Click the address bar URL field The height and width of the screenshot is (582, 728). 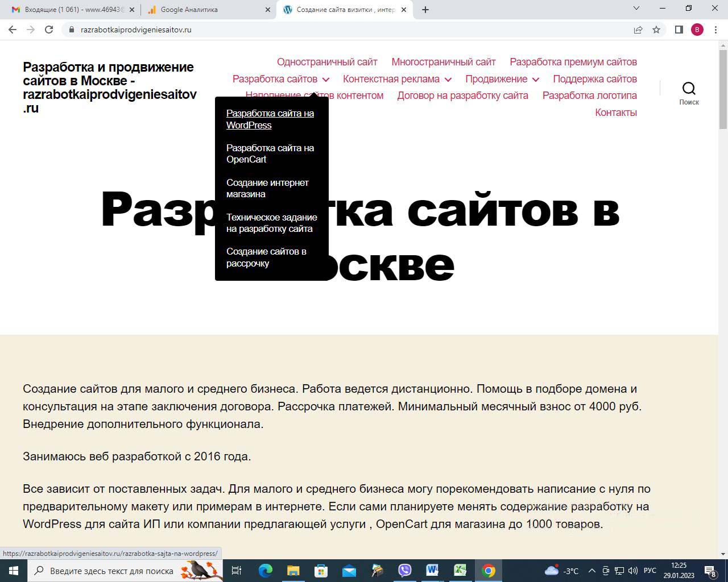[341, 30]
